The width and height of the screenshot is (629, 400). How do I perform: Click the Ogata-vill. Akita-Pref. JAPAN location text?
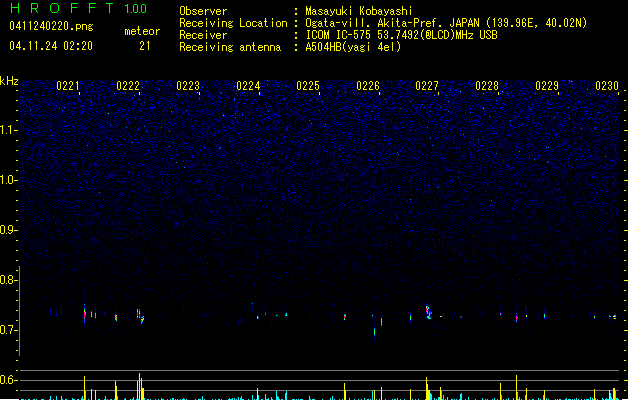(x=446, y=23)
